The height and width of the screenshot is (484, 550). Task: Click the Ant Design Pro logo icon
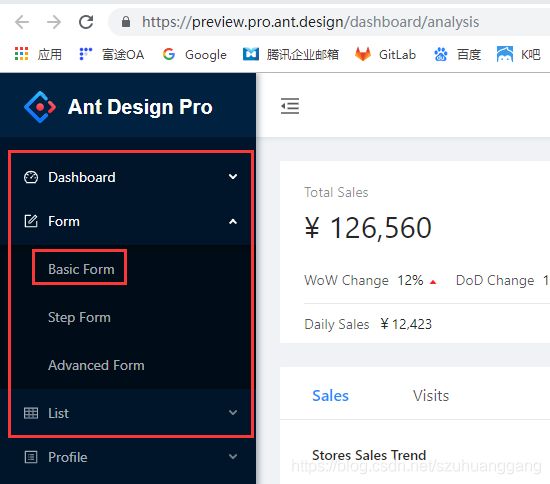tap(40, 107)
